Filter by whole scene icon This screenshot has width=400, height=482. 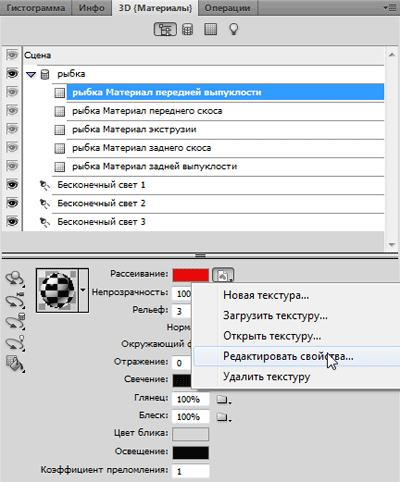pos(165,29)
